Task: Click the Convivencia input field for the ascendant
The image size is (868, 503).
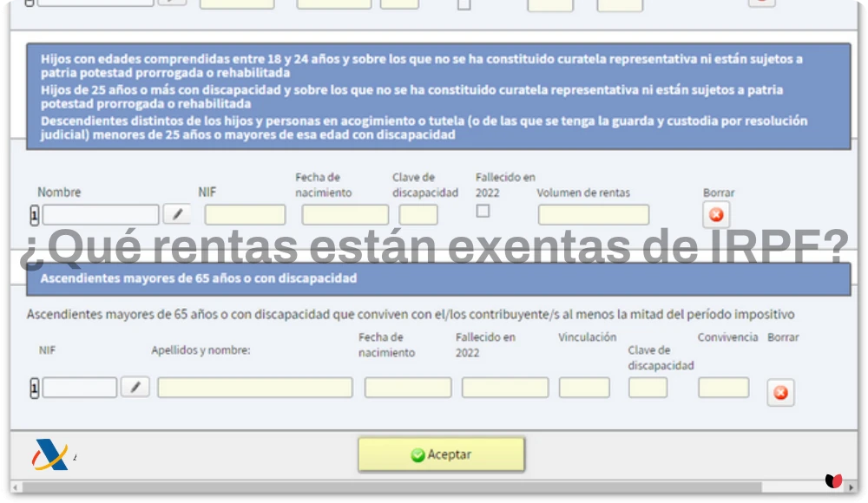Action: click(723, 387)
